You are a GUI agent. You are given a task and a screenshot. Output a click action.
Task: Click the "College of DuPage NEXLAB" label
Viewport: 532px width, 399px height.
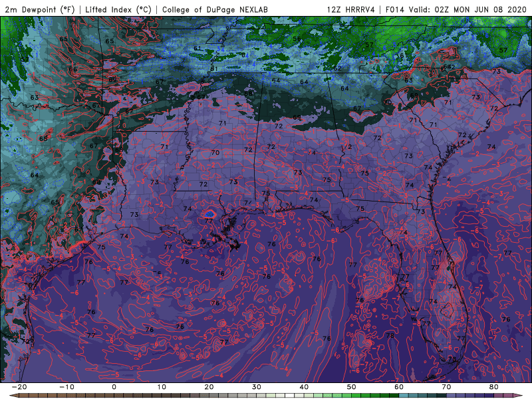[215, 9]
